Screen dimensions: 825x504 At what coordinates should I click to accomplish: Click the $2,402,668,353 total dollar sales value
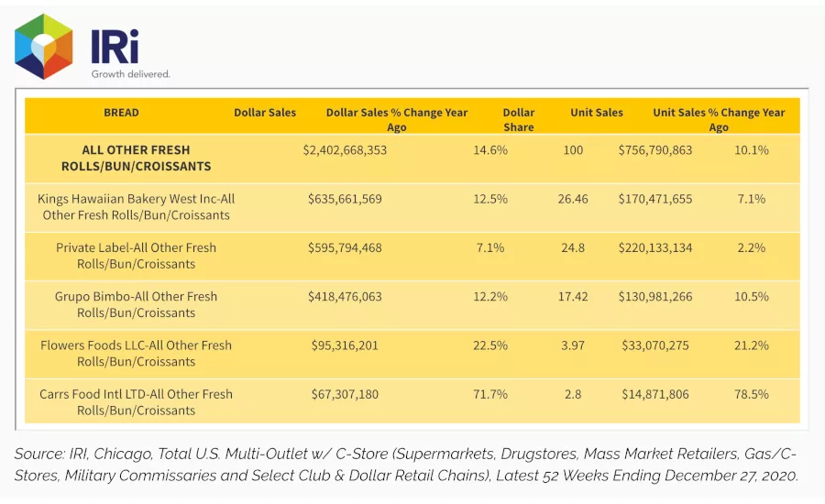click(345, 150)
